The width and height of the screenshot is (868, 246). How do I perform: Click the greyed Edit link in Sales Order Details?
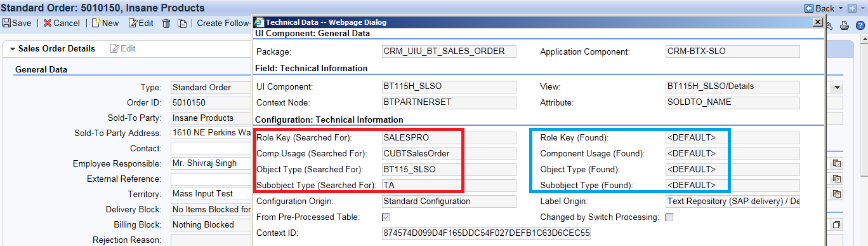pyautogui.click(x=123, y=48)
